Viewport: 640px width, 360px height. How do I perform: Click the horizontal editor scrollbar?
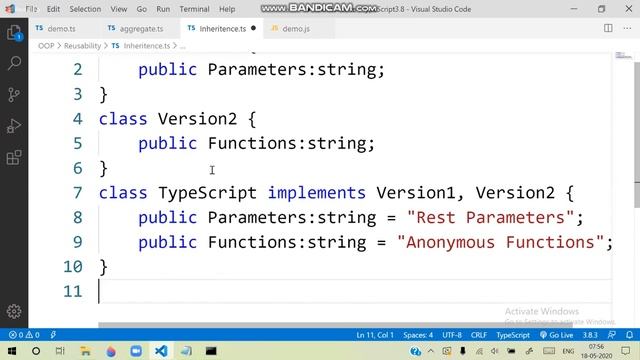[335, 325]
